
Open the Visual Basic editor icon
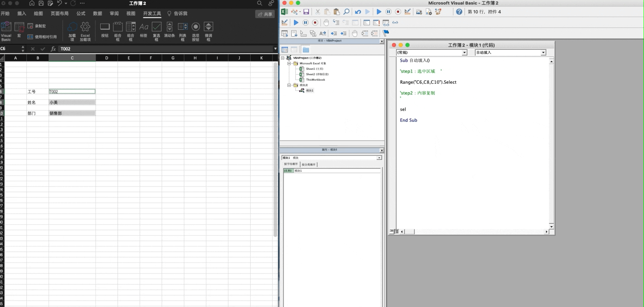click(6, 31)
